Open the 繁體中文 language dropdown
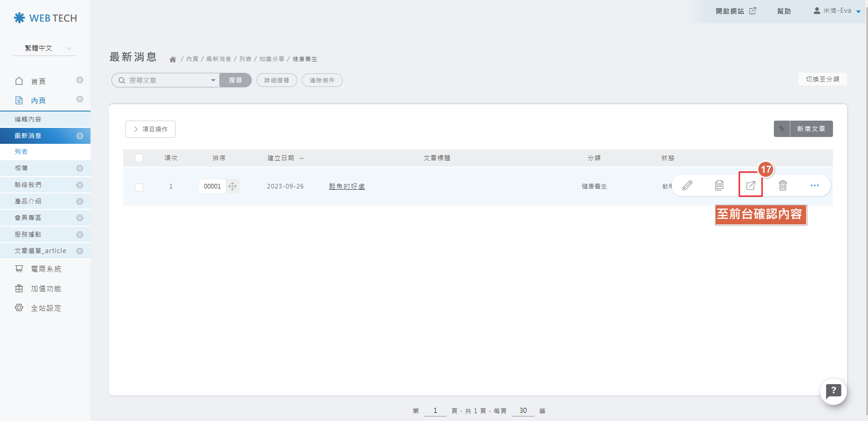 pos(45,48)
